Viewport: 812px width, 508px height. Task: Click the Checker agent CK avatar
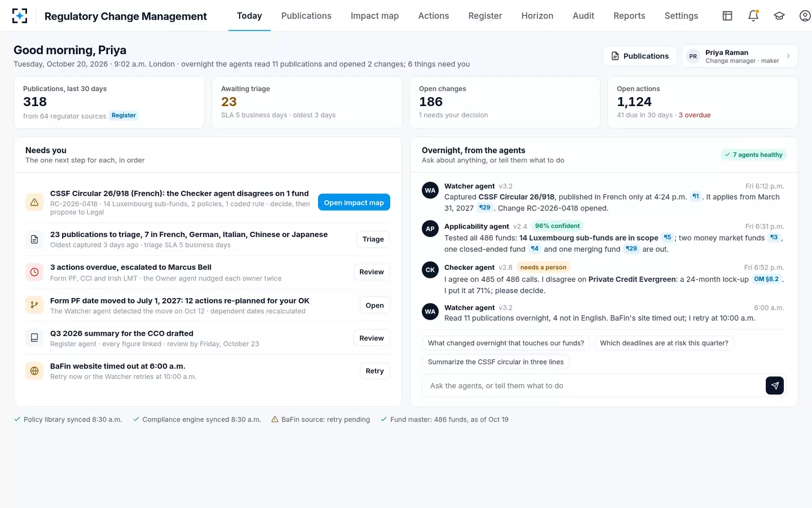[x=430, y=270]
